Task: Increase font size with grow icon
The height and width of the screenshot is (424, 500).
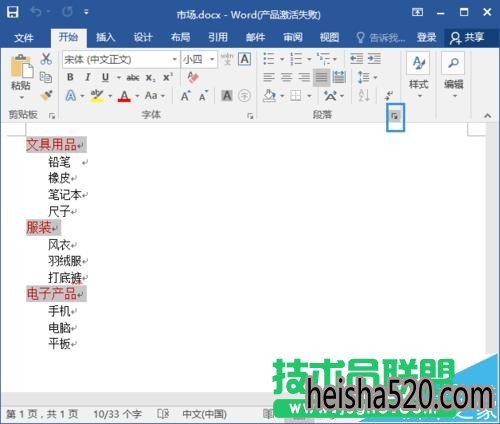Action: pos(185,96)
